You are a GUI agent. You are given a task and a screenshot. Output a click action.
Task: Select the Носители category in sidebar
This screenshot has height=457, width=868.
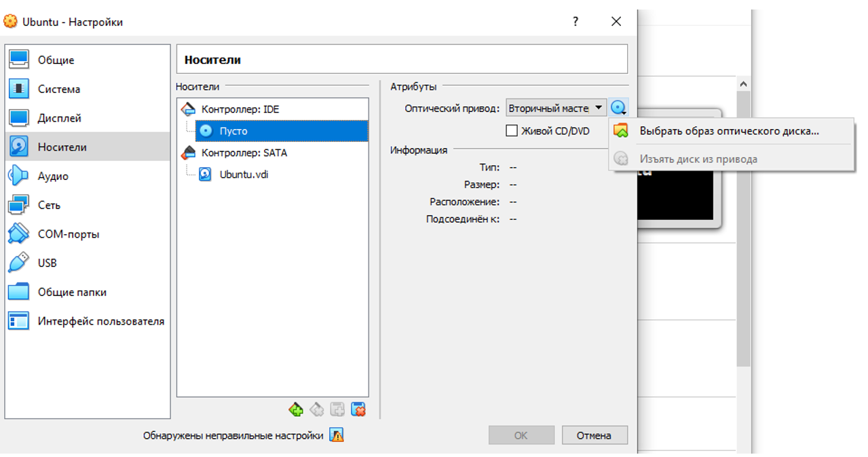pyautogui.click(x=87, y=147)
